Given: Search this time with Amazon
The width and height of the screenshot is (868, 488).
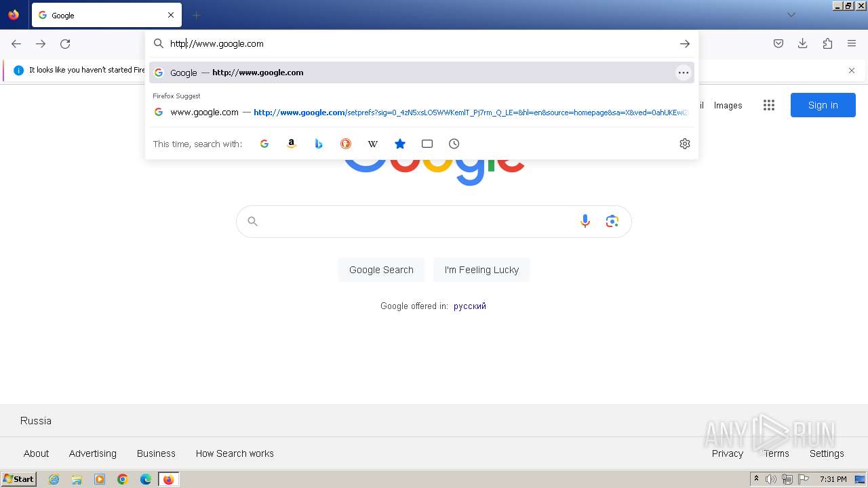Looking at the screenshot, I should coord(292,144).
